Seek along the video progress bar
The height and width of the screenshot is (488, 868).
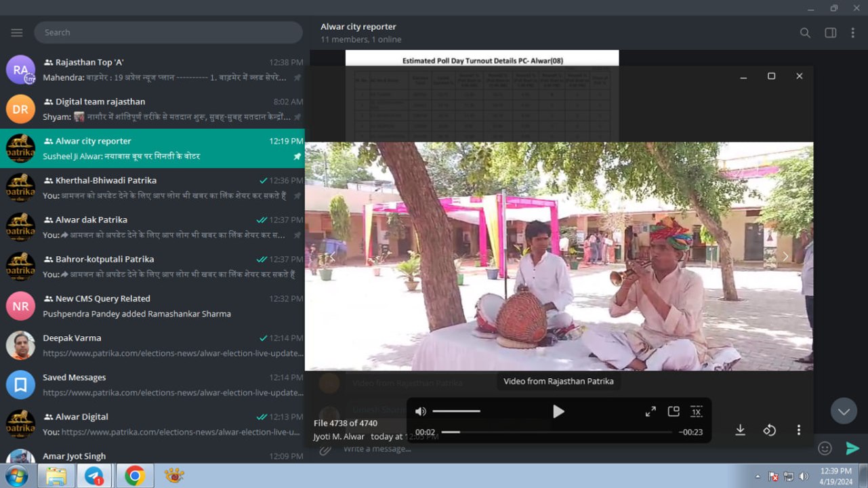557,432
